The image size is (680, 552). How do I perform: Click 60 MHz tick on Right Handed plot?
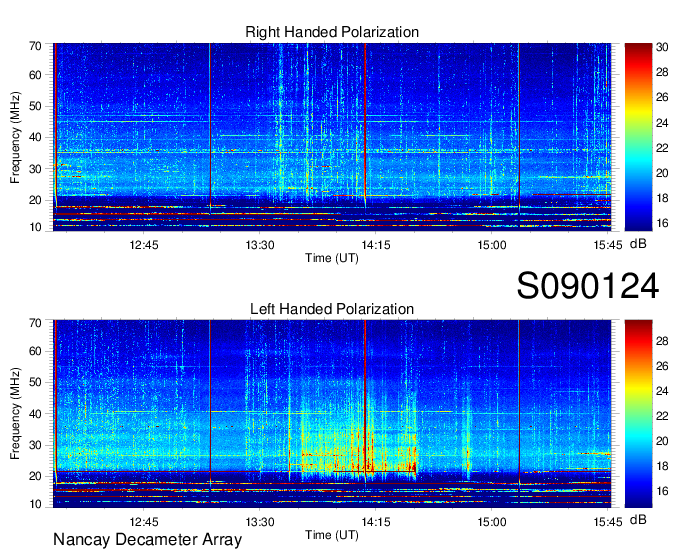coord(35,75)
